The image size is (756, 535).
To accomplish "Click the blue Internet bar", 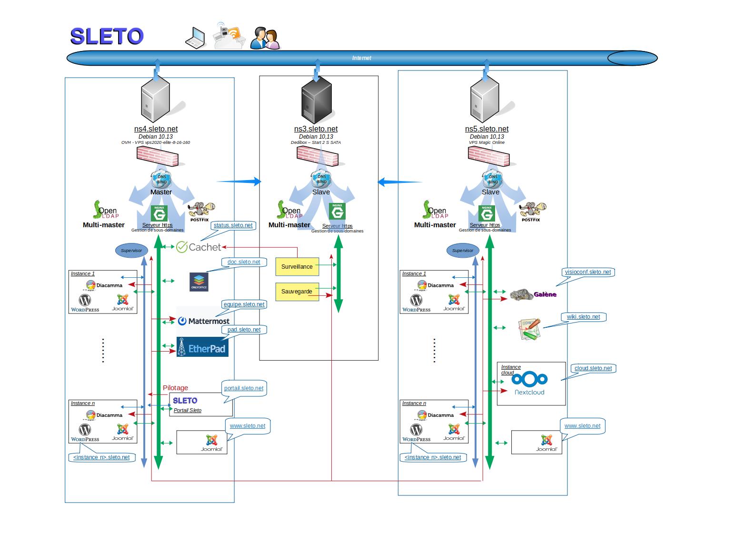I will pyautogui.click(x=361, y=58).
